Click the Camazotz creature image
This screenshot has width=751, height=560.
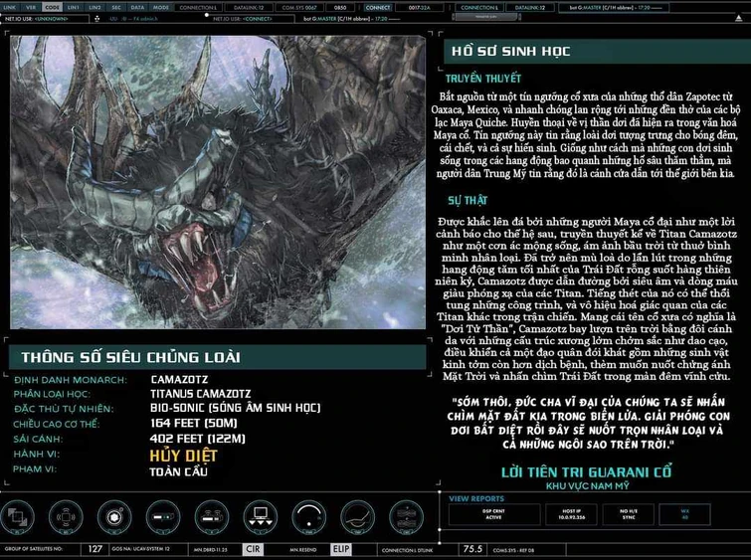(x=218, y=182)
